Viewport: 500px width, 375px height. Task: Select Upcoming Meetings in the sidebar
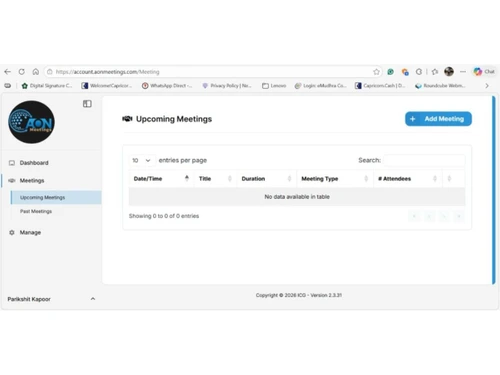click(x=56, y=197)
